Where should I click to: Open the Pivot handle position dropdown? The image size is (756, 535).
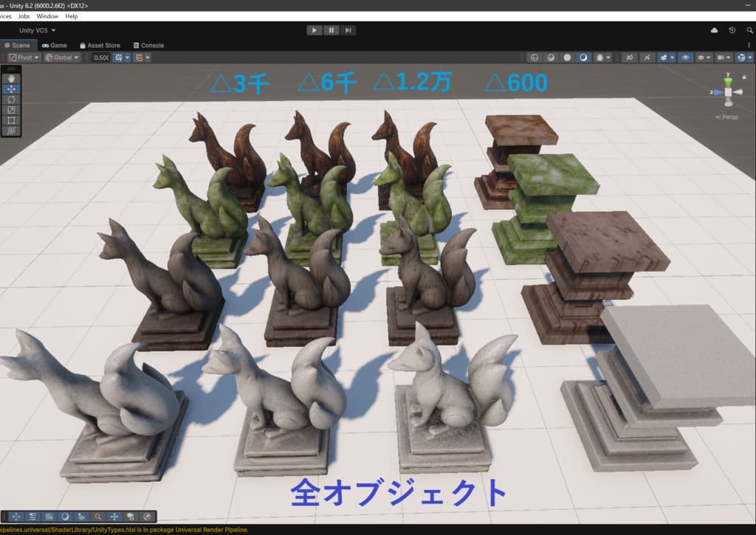[x=23, y=58]
